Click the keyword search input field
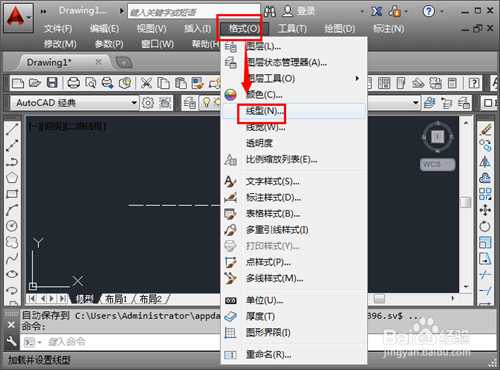Viewport: 500px width, 370px height. (193, 12)
